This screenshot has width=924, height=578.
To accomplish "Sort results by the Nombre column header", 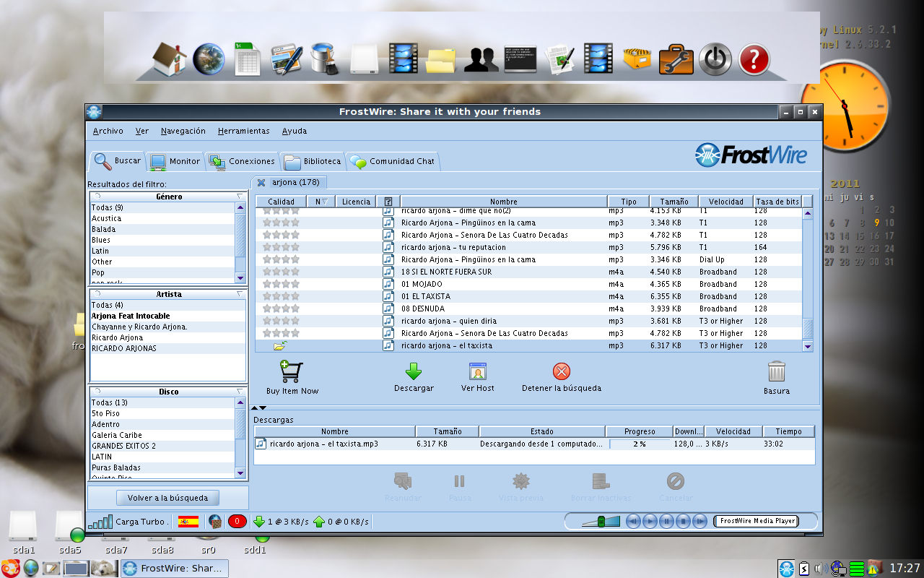I will [504, 202].
